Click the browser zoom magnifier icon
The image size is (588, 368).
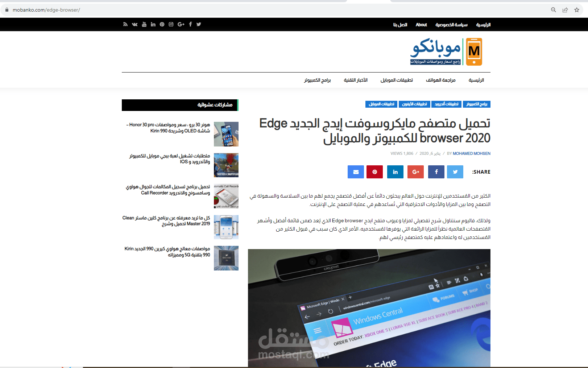coord(554,10)
